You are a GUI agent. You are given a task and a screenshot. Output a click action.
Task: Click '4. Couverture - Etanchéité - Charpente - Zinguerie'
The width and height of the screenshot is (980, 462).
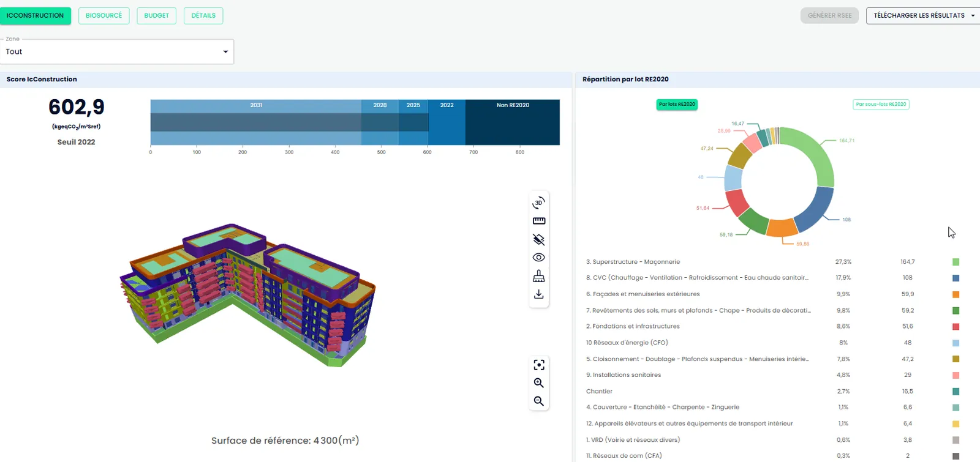pos(663,408)
